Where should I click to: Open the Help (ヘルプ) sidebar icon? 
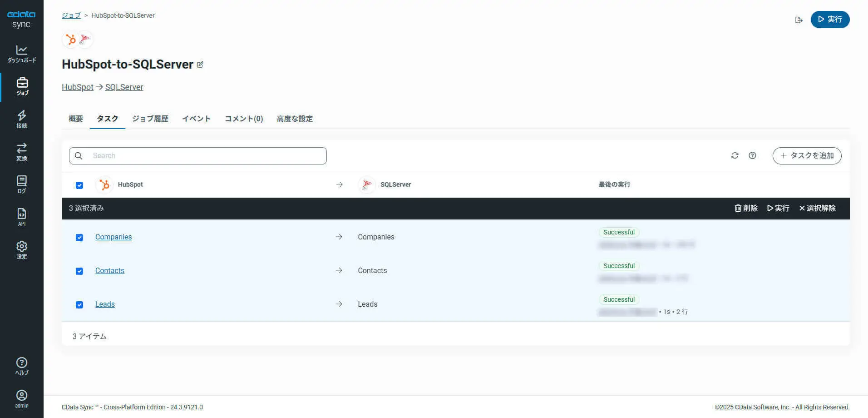coord(22,366)
